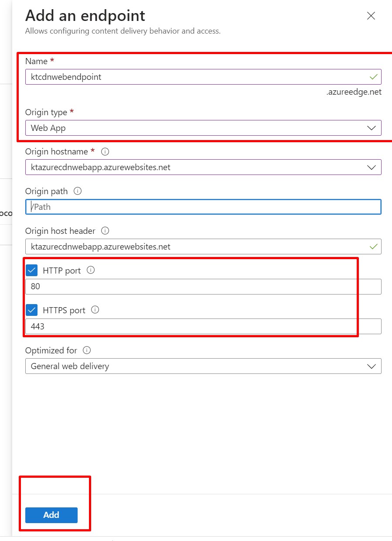Click the Origin host header input
Viewport: 392px width, 541px height.
click(x=192, y=247)
